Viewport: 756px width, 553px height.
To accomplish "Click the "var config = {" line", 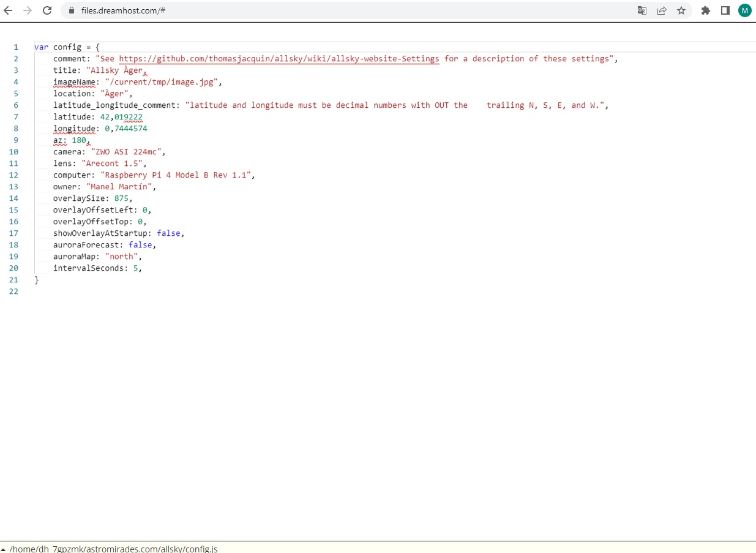I will (x=67, y=47).
